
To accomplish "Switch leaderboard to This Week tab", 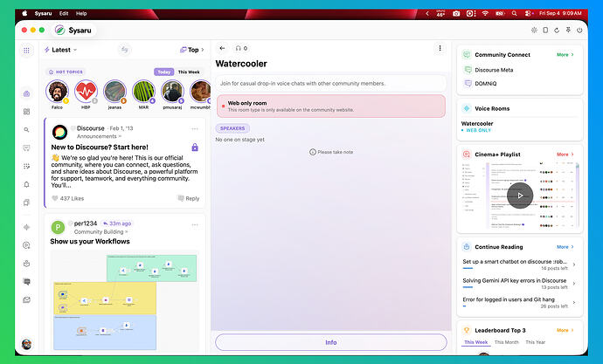I will coord(475,342).
